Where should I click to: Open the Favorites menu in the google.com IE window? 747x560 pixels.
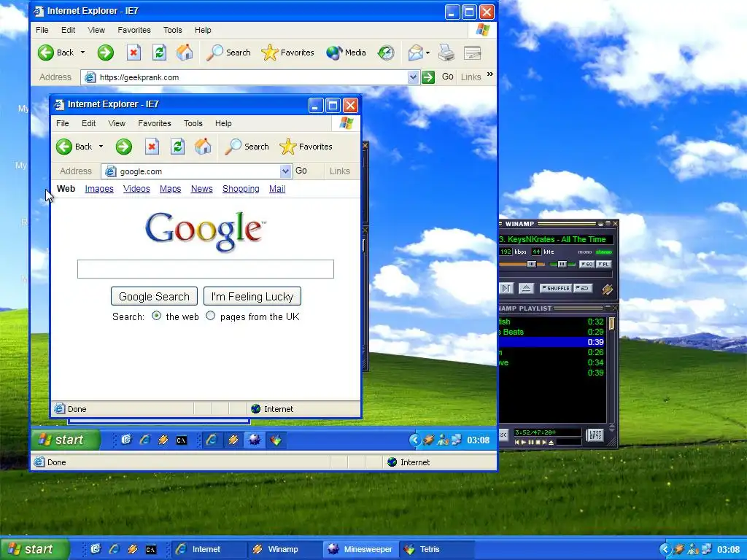(x=155, y=123)
